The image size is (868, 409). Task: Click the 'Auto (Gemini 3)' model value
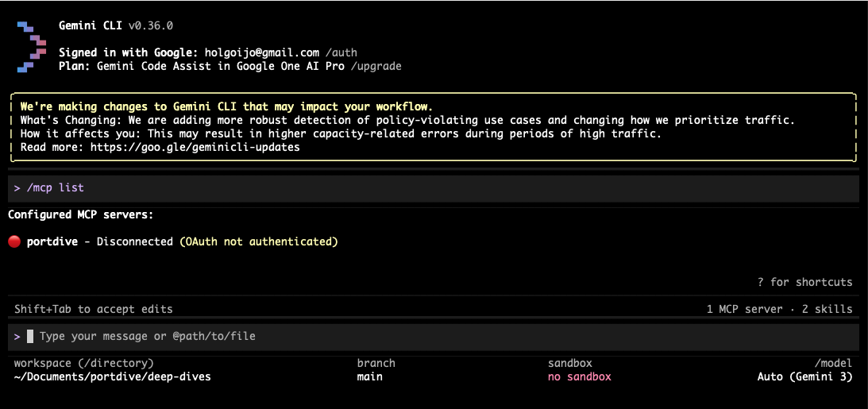pos(805,377)
